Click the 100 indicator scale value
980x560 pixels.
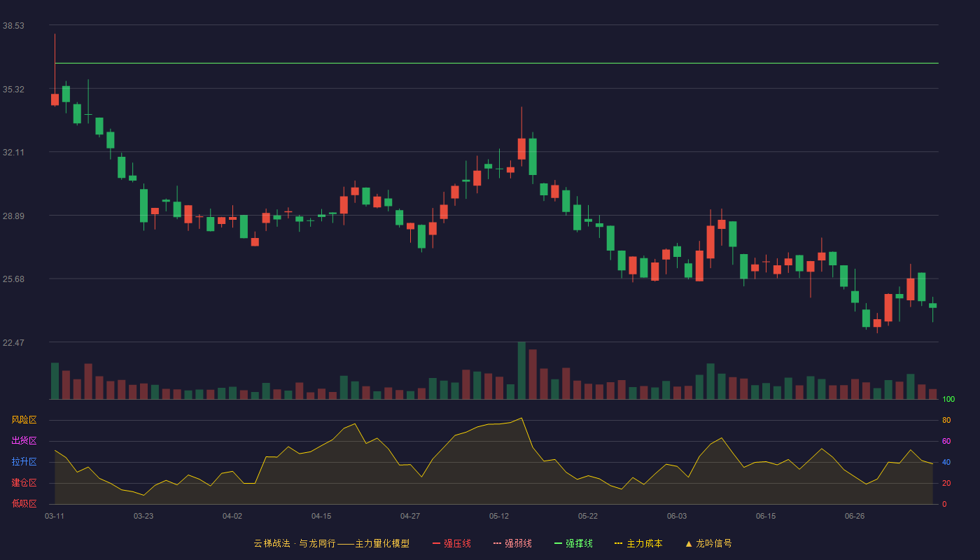click(x=948, y=399)
